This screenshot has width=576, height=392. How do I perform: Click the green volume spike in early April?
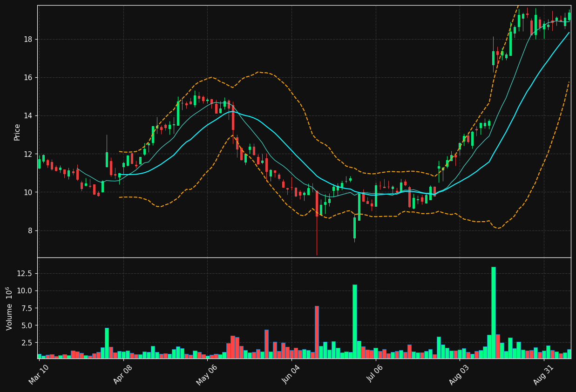coord(107,343)
